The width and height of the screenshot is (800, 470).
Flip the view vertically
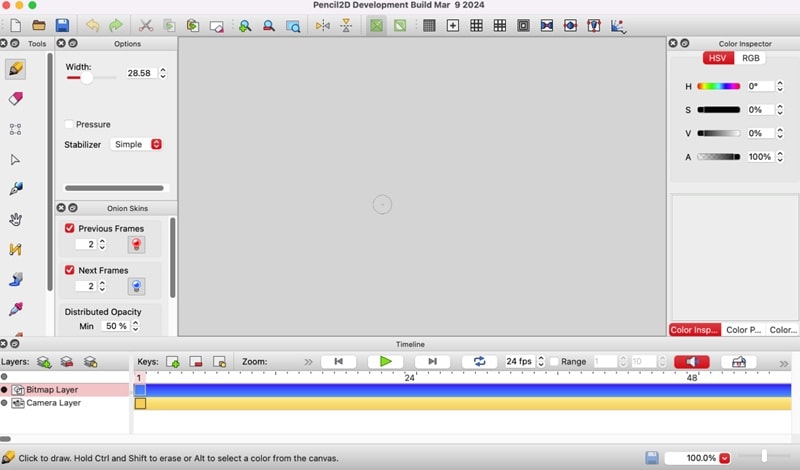[x=346, y=26]
